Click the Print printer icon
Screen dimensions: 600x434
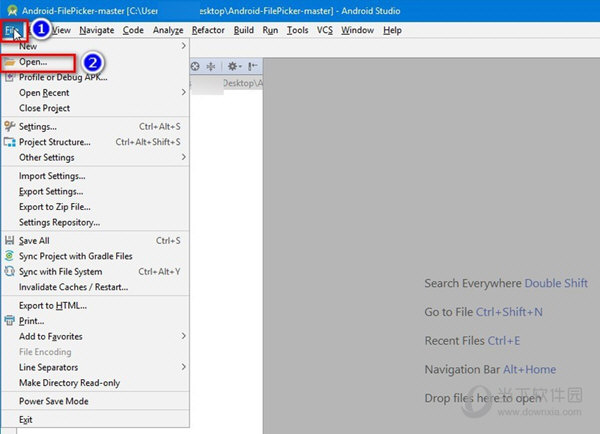pos(10,321)
